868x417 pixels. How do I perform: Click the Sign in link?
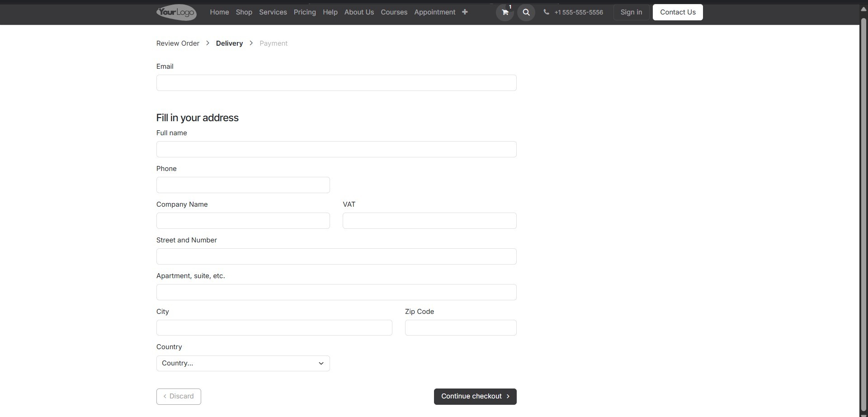[631, 12]
